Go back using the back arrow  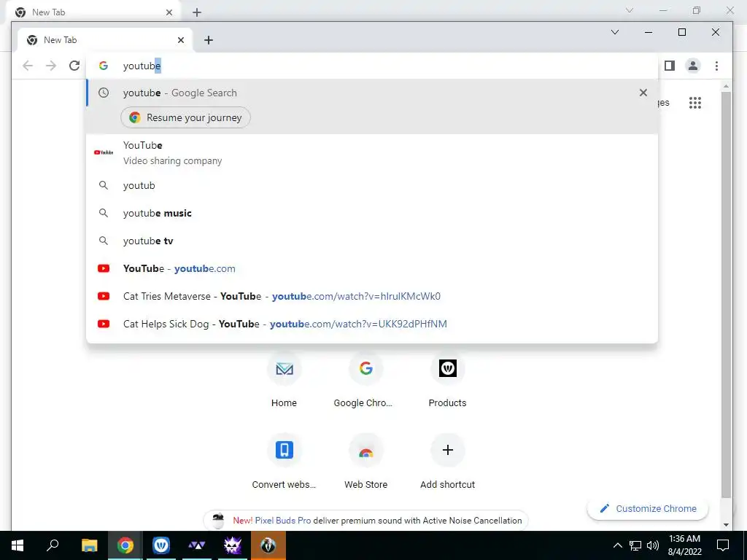(28, 66)
